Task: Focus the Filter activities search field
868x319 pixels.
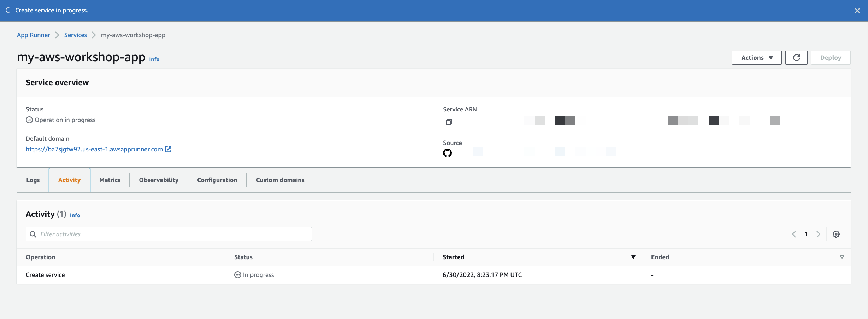Action: 169,234
